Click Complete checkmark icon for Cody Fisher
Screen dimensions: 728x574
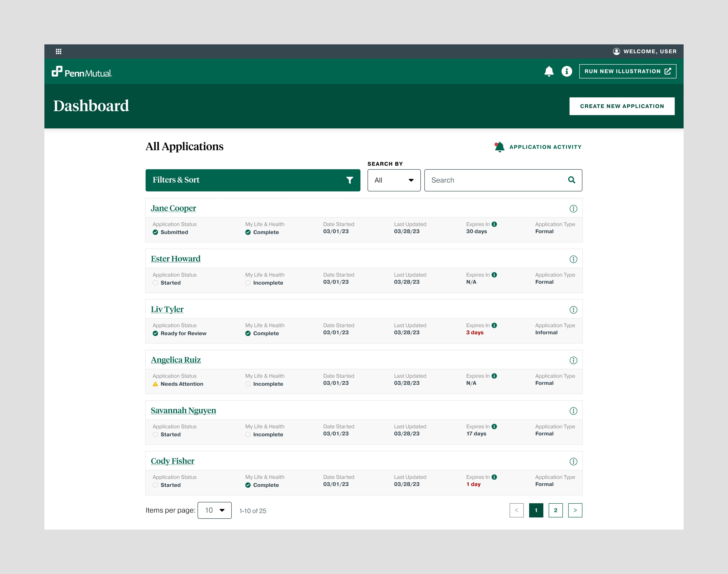[248, 485]
